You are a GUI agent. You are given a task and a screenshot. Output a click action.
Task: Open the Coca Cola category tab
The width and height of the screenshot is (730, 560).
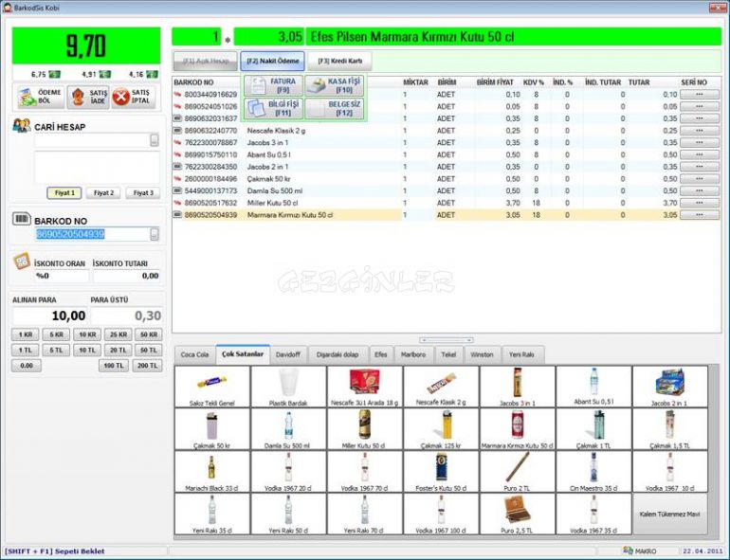[x=194, y=354]
